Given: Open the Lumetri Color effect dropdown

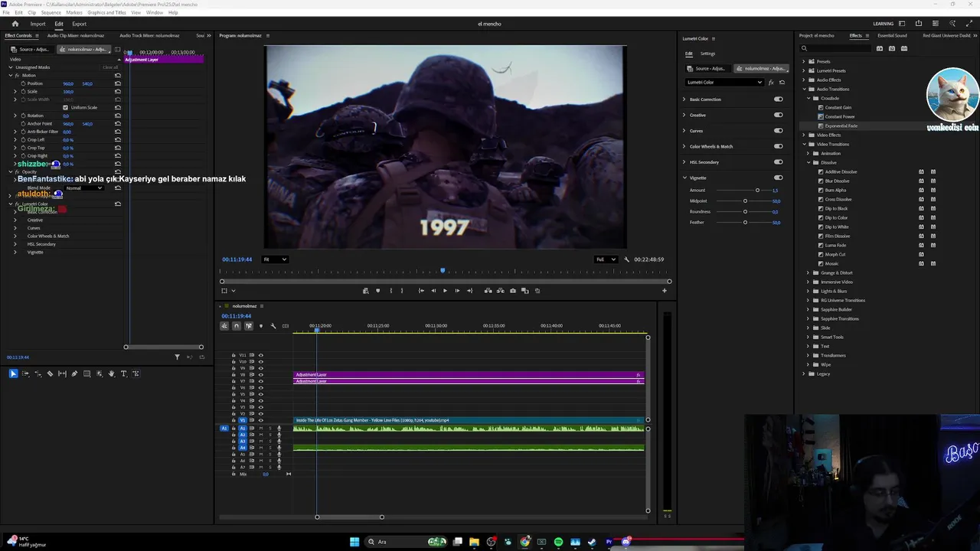Looking at the screenshot, I should [x=724, y=82].
